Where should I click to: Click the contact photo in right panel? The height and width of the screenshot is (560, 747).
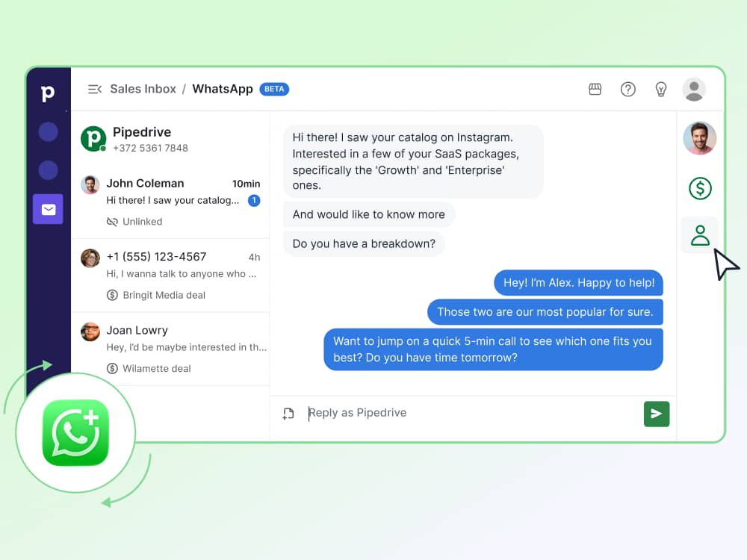(699, 138)
